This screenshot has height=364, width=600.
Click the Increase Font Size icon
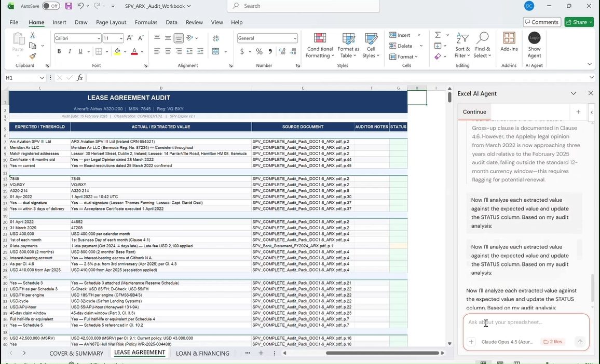coord(130,38)
